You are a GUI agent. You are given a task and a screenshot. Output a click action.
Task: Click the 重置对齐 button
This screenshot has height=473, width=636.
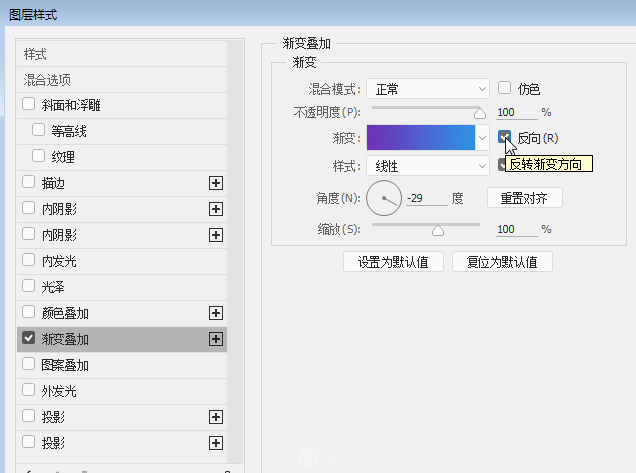(524, 198)
